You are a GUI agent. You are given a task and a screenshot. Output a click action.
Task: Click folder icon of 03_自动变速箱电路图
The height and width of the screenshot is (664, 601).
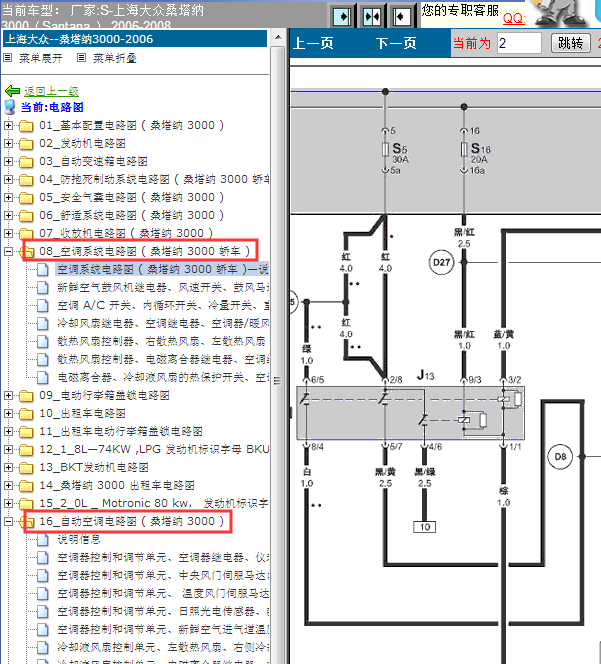(26, 162)
